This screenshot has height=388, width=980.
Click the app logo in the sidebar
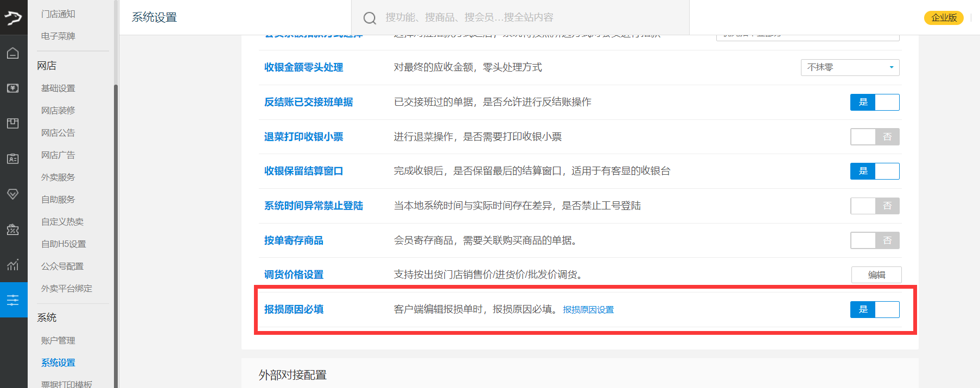pos(13,18)
